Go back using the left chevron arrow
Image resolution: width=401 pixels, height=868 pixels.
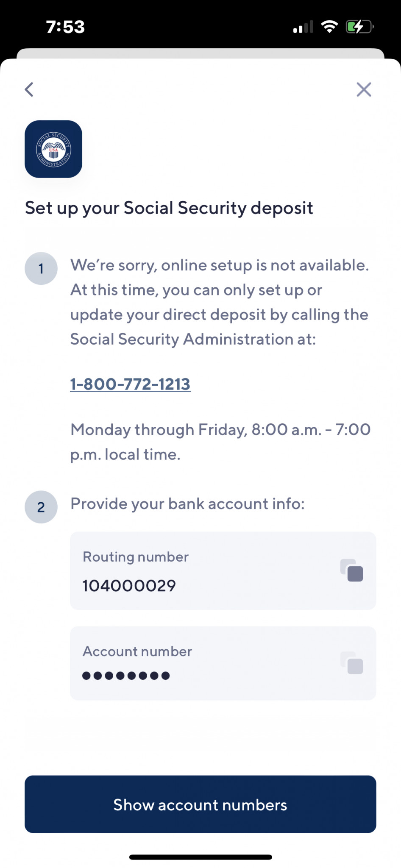[29, 89]
